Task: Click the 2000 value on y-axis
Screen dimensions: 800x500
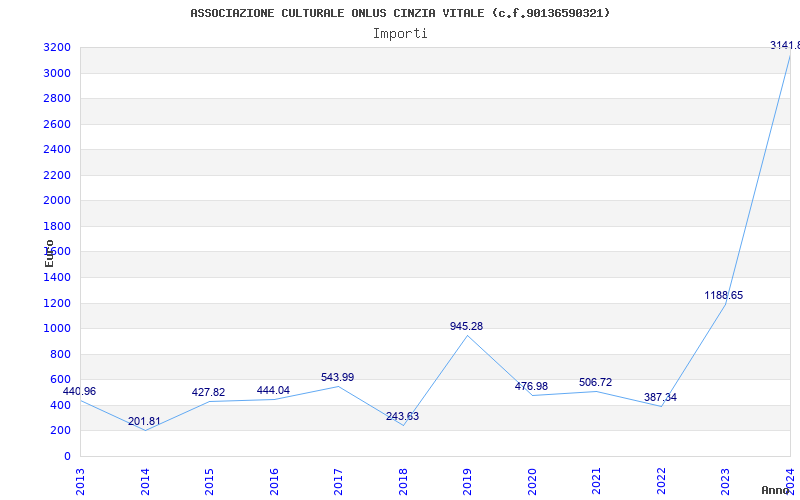Action: (x=57, y=201)
